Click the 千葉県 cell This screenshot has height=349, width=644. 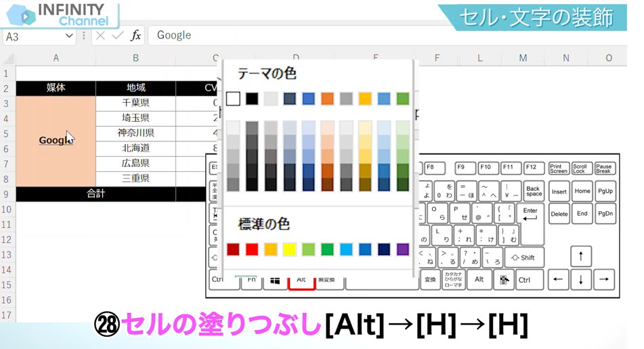point(135,103)
